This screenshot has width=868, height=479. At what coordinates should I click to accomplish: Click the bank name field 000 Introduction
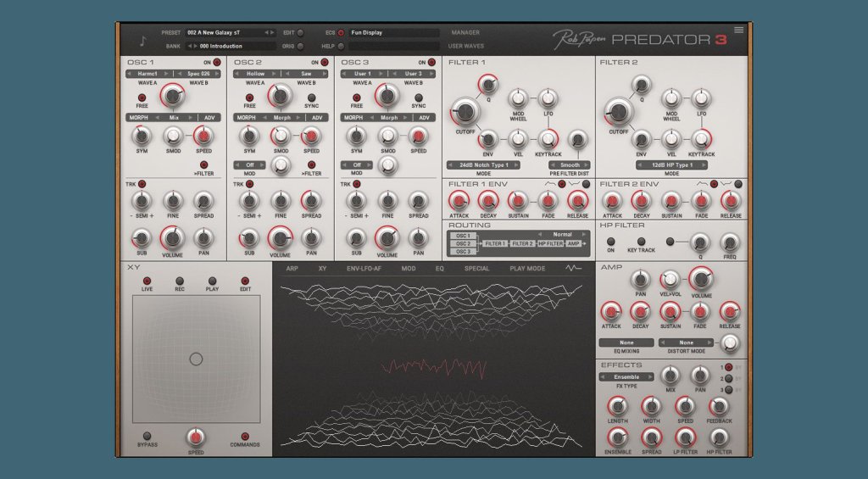point(230,46)
